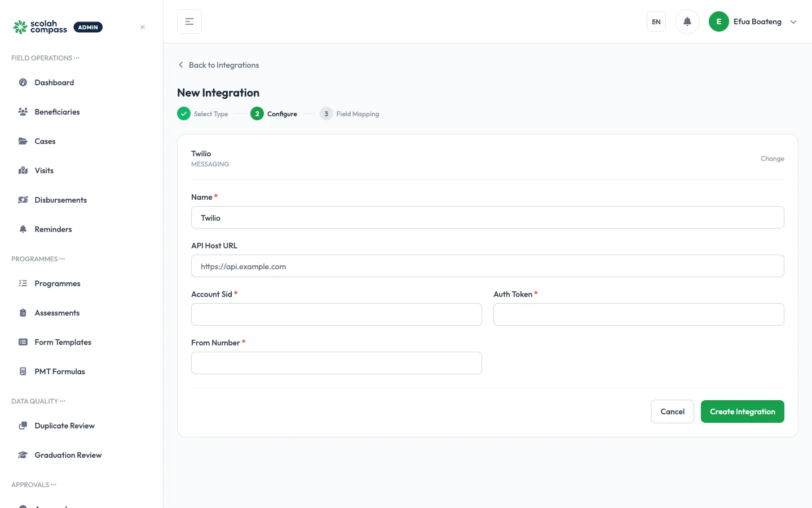Open the Dashboard icon in sidebar
This screenshot has width=812, height=508.
click(23, 82)
